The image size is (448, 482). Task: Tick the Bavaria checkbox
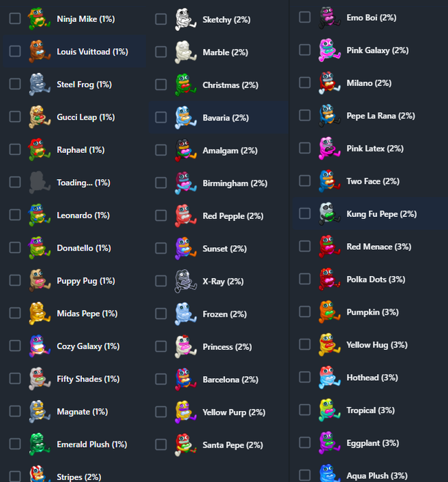(x=161, y=117)
